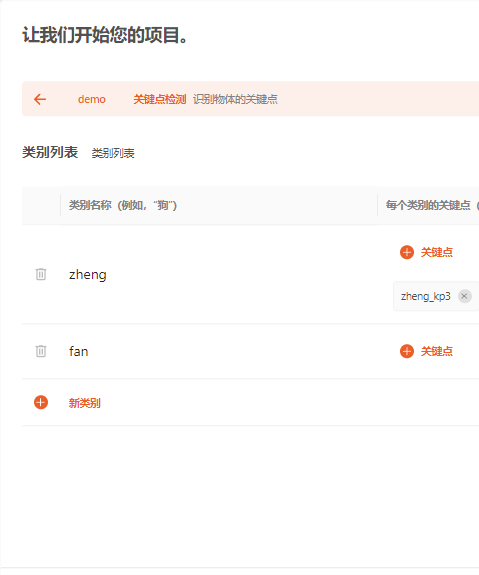Click the plus circle icon in the fan row
Viewport: 479px width, 575px height.
407,351
